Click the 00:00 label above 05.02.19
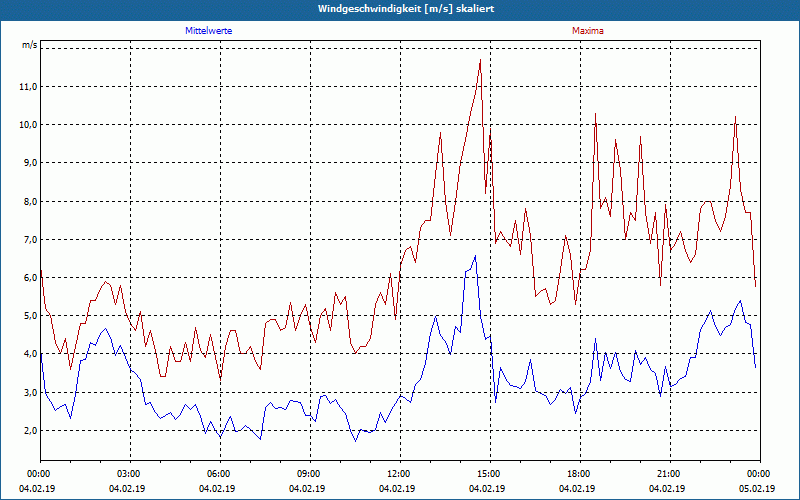800x500 pixels. click(x=760, y=474)
